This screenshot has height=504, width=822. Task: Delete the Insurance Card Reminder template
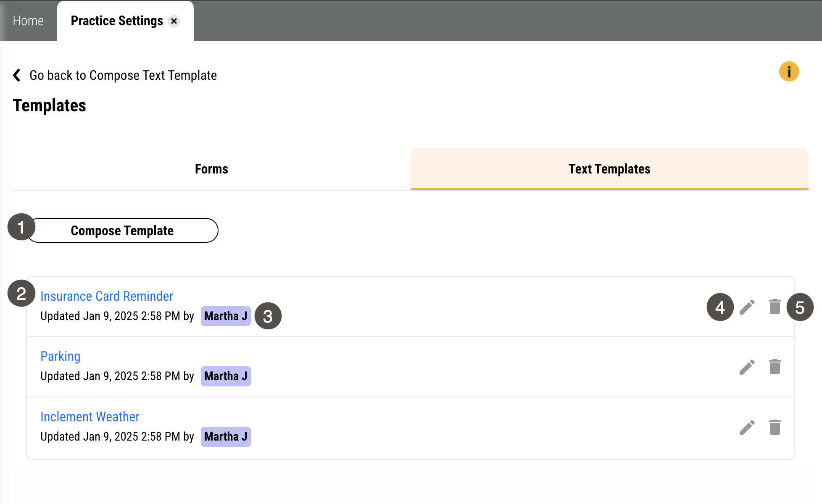coord(775,307)
